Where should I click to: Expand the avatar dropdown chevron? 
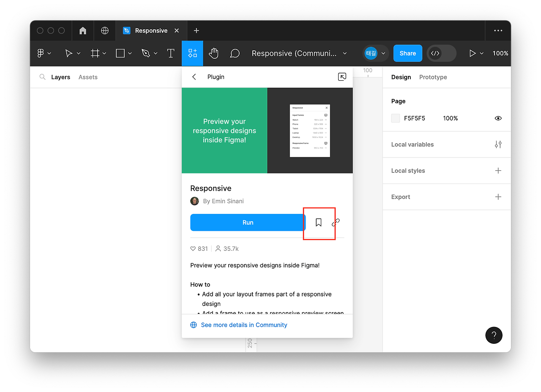point(383,53)
